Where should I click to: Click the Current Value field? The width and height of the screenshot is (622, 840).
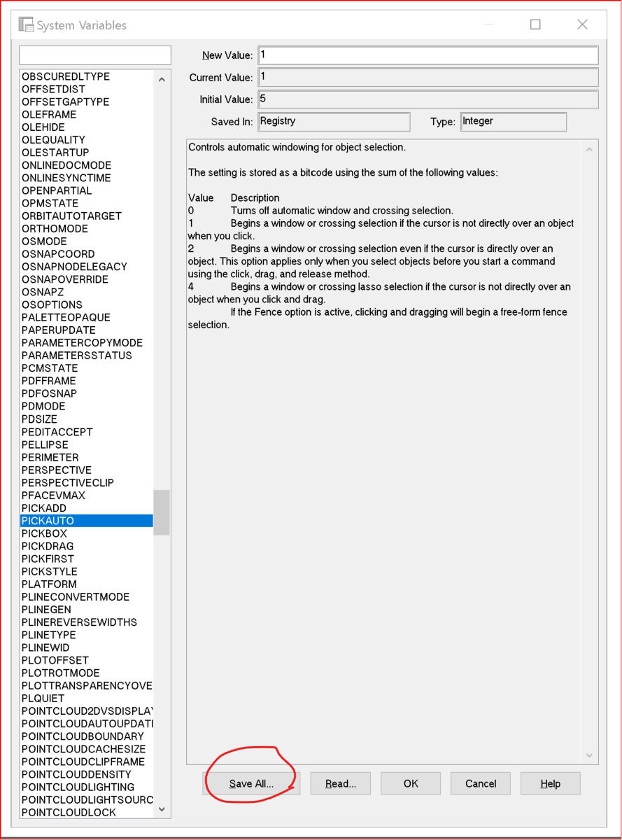click(428, 77)
